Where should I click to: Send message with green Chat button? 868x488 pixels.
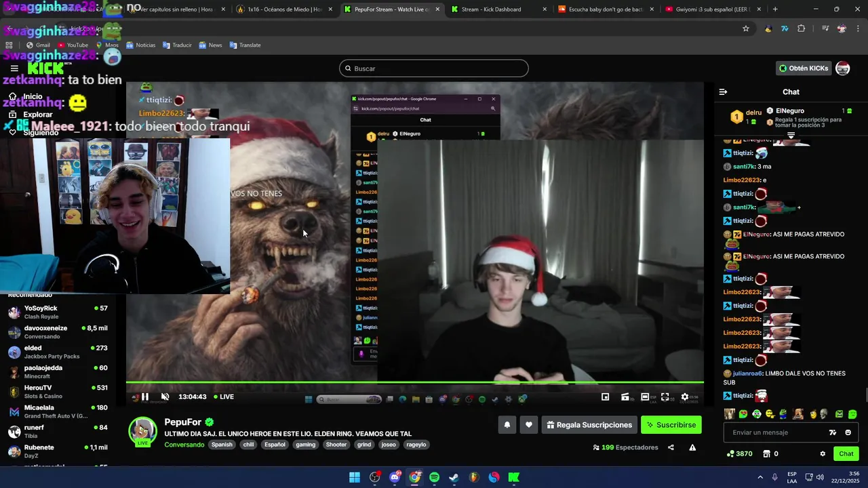(846, 454)
